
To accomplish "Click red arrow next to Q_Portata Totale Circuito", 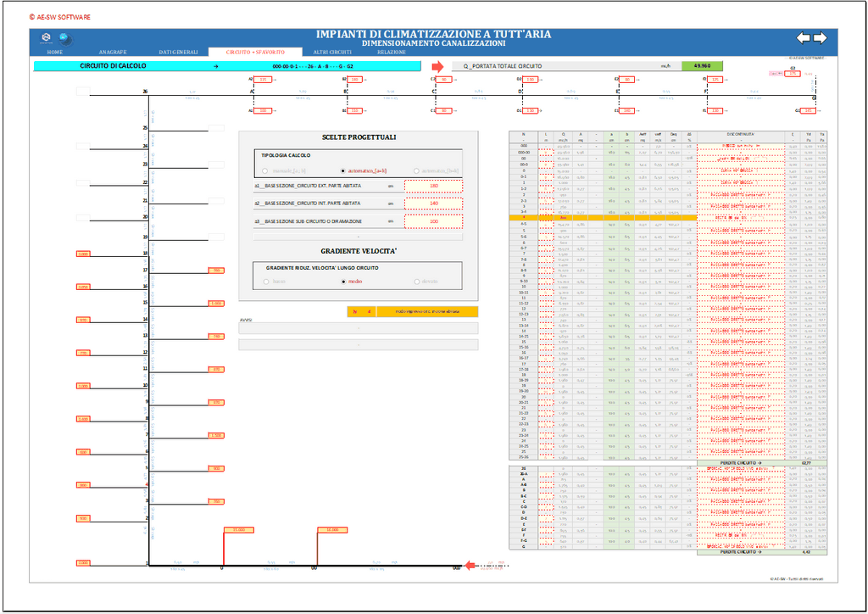I will (437, 65).
